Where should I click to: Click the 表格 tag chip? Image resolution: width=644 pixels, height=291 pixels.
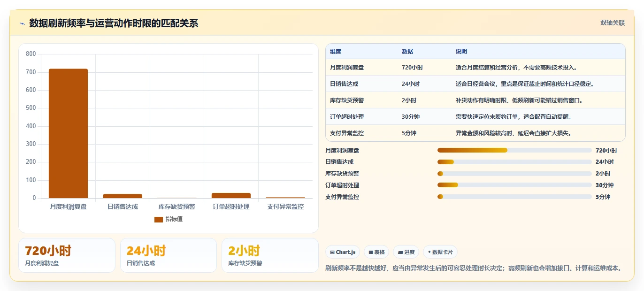376,252
